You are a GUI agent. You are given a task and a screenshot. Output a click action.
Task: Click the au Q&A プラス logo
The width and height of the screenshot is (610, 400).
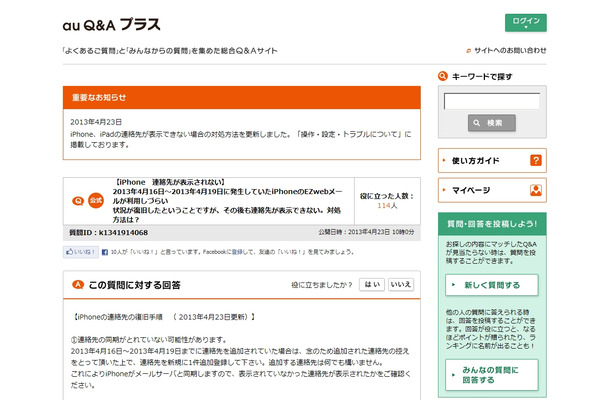point(112,25)
